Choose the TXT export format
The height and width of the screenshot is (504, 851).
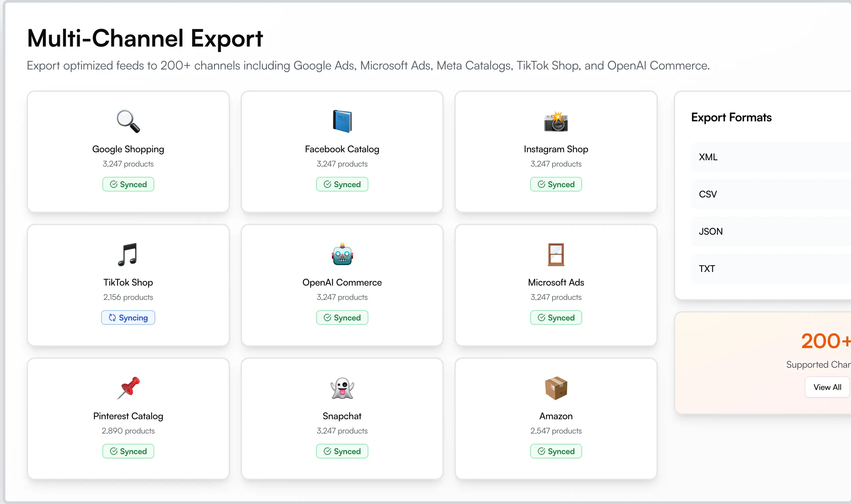[x=707, y=268]
